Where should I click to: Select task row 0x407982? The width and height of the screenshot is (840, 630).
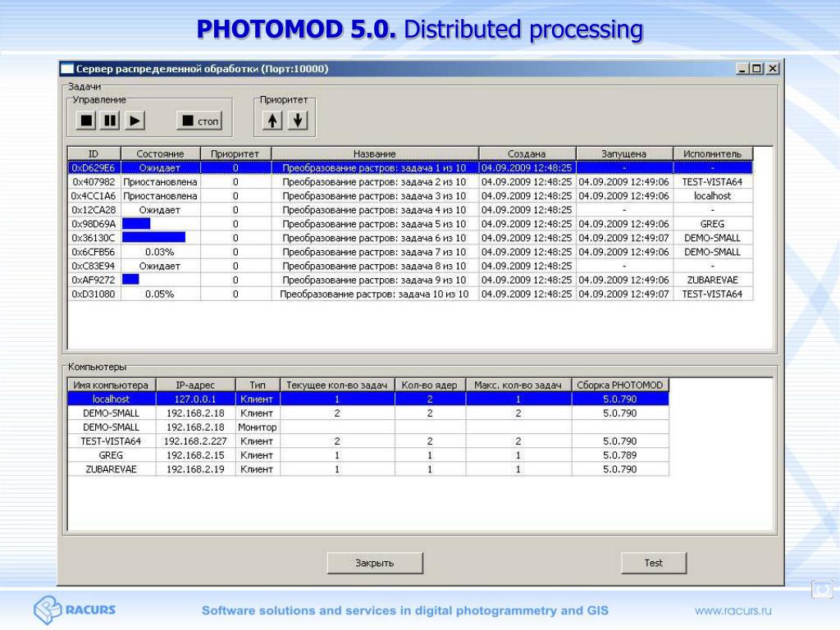click(410, 181)
